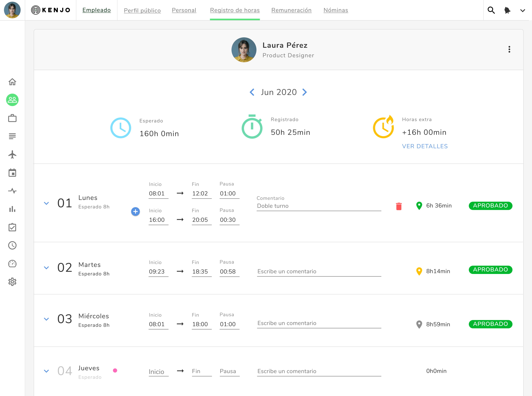The image size is (532, 396).
Task: Collapse the Martes day 02 row
Action: tap(47, 268)
